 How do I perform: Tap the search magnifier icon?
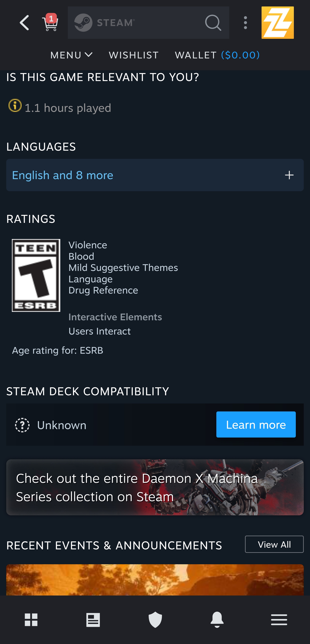pos(213,23)
